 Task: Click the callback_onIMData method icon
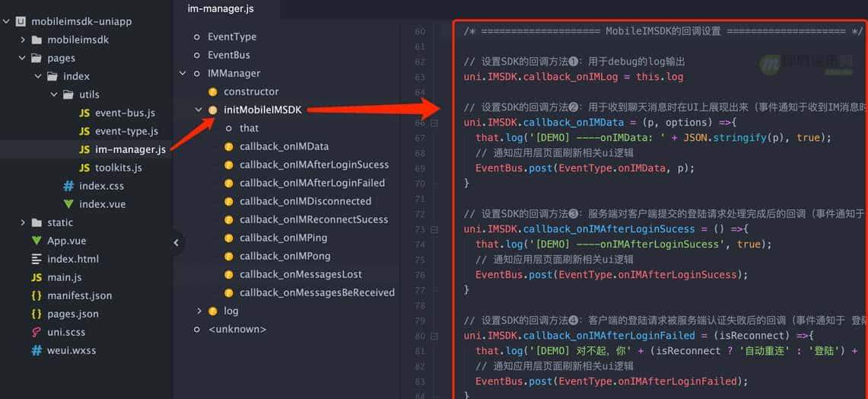point(229,146)
